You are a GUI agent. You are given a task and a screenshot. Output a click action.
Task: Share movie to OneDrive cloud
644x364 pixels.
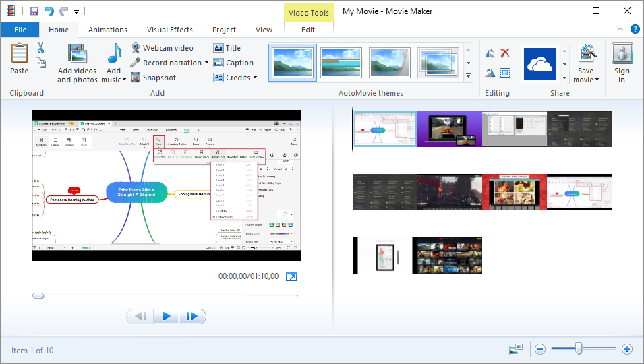pos(540,64)
